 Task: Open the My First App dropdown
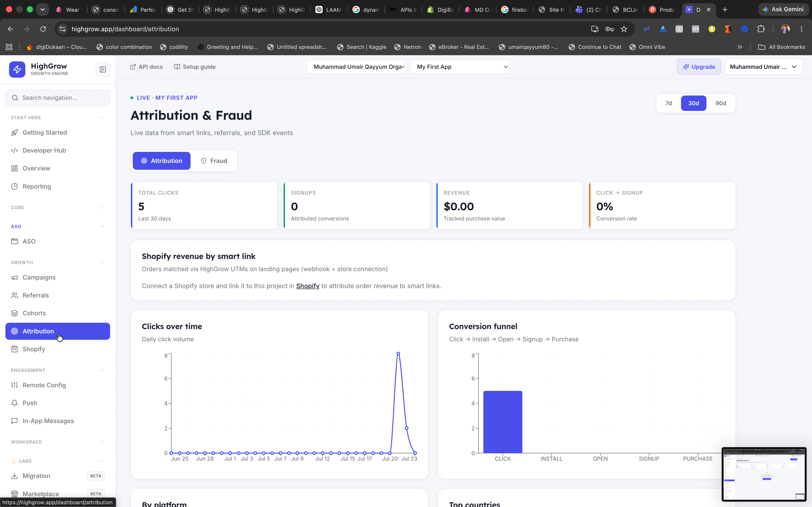(x=460, y=67)
